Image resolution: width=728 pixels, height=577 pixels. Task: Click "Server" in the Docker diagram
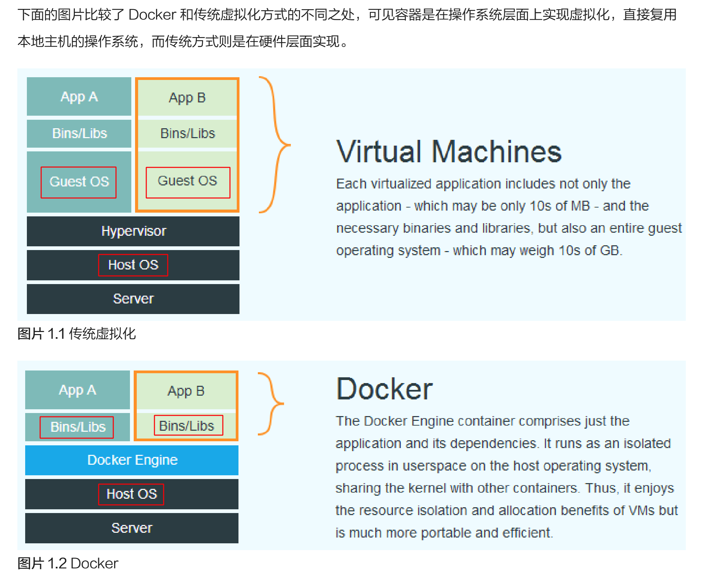pos(132,528)
